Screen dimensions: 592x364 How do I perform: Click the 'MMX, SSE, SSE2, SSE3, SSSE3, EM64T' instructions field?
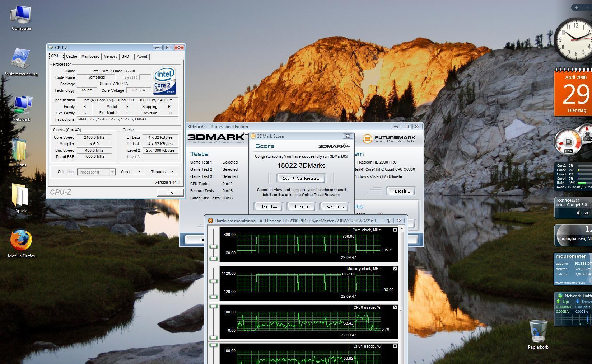[128, 119]
